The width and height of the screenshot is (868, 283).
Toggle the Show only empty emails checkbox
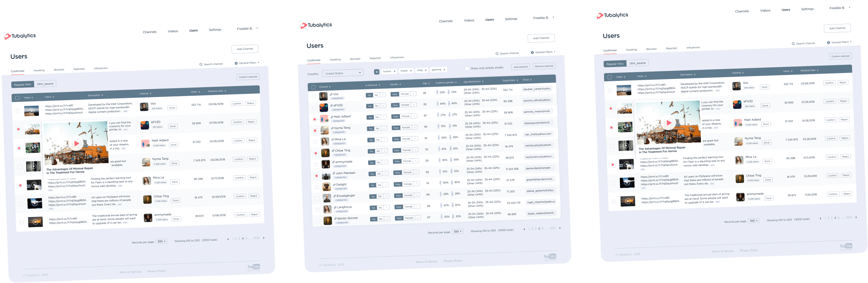click(467, 69)
